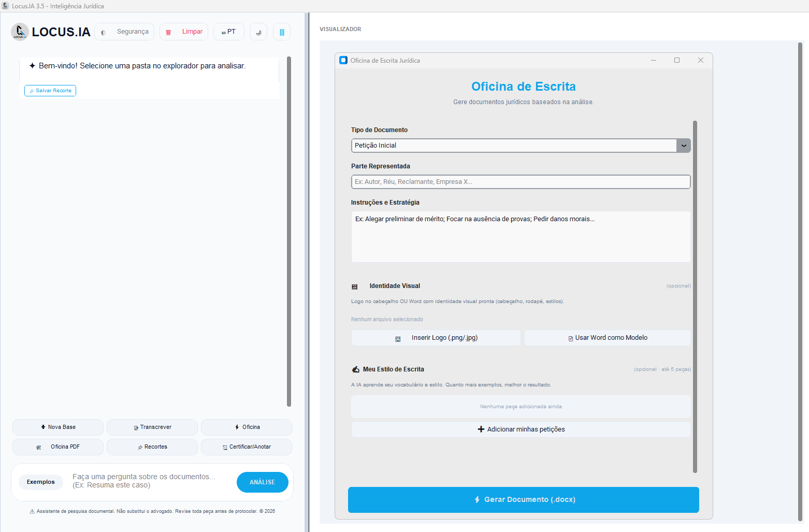
Task: Open the Tipo de Documento dropdown arrow
Action: point(684,146)
